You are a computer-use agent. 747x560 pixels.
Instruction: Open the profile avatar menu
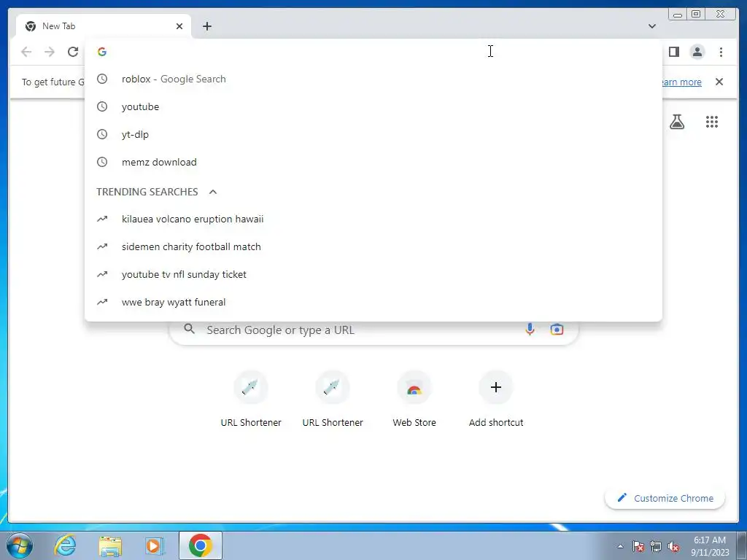click(697, 52)
